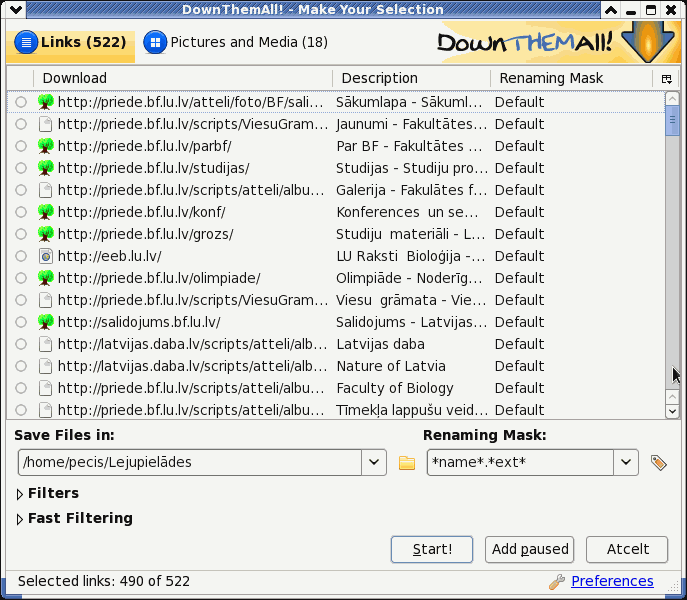This screenshot has width=687, height=600.
Task: Click the renaming mask tag icon
Action: pos(659,462)
